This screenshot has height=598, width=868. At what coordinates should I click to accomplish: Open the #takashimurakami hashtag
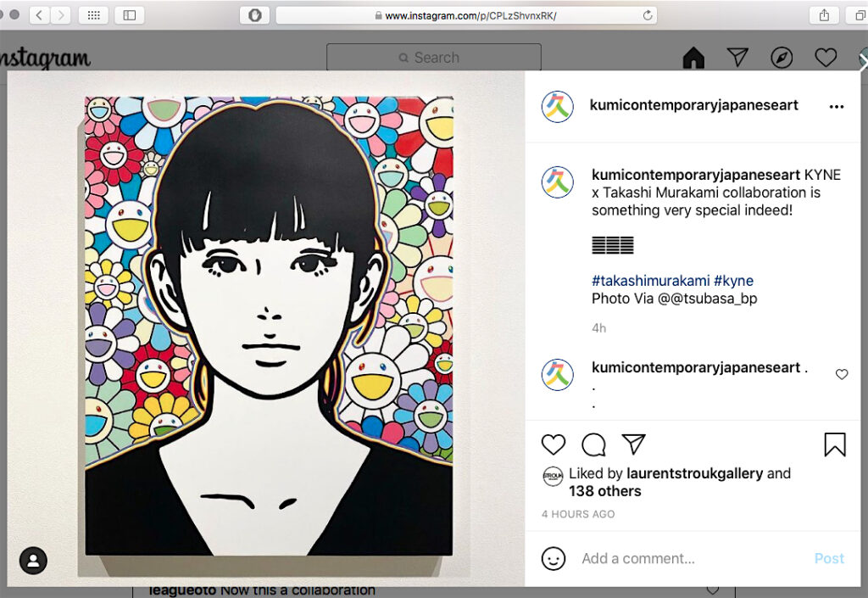pyautogui.click(x=650, y=281)
